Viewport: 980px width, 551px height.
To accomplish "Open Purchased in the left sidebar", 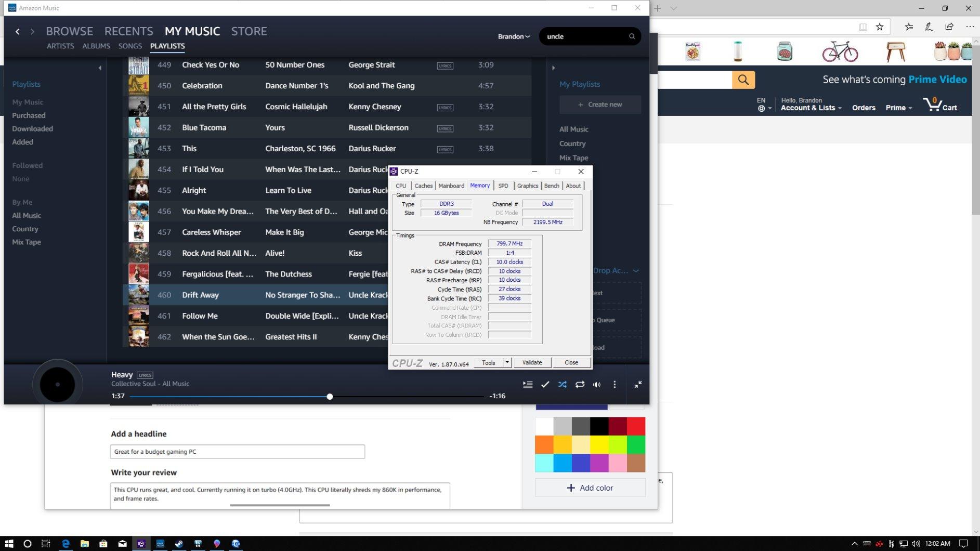I will (29, 115).
